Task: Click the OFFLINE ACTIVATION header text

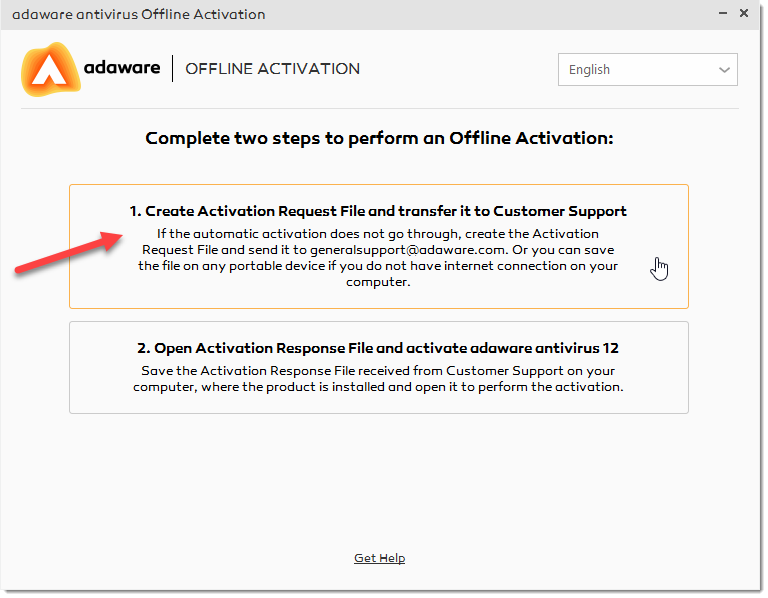Action: coord(272,69)
